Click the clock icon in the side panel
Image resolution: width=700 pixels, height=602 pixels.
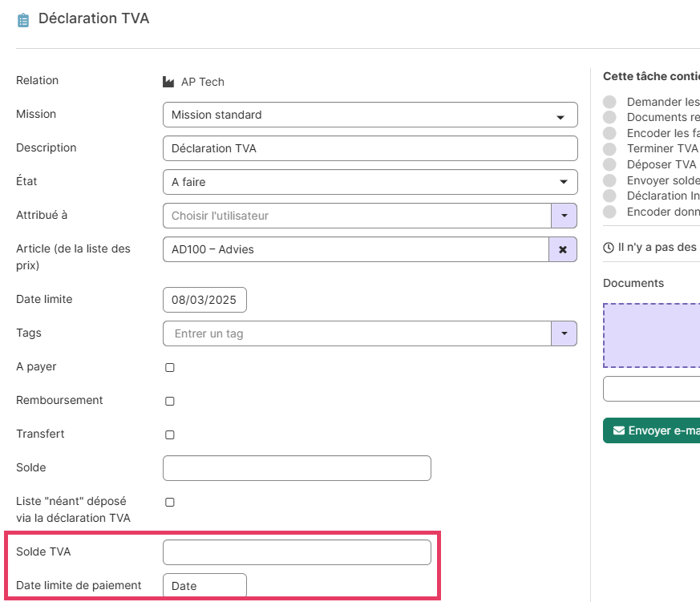click(x=608, y=248)
